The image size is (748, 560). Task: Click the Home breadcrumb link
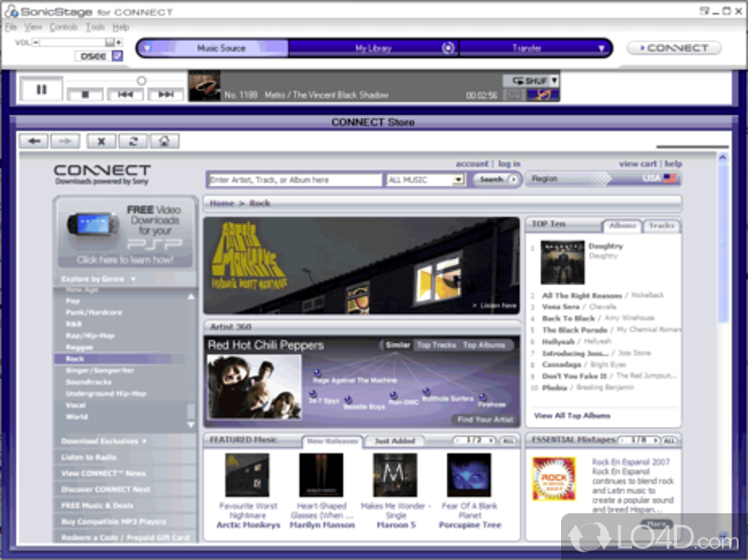(x=222, y=203)
